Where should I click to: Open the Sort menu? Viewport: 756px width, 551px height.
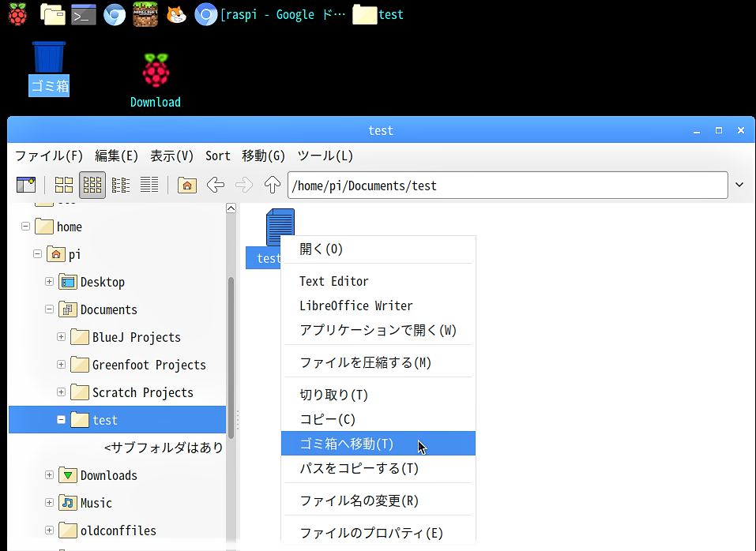coord(217,156)
